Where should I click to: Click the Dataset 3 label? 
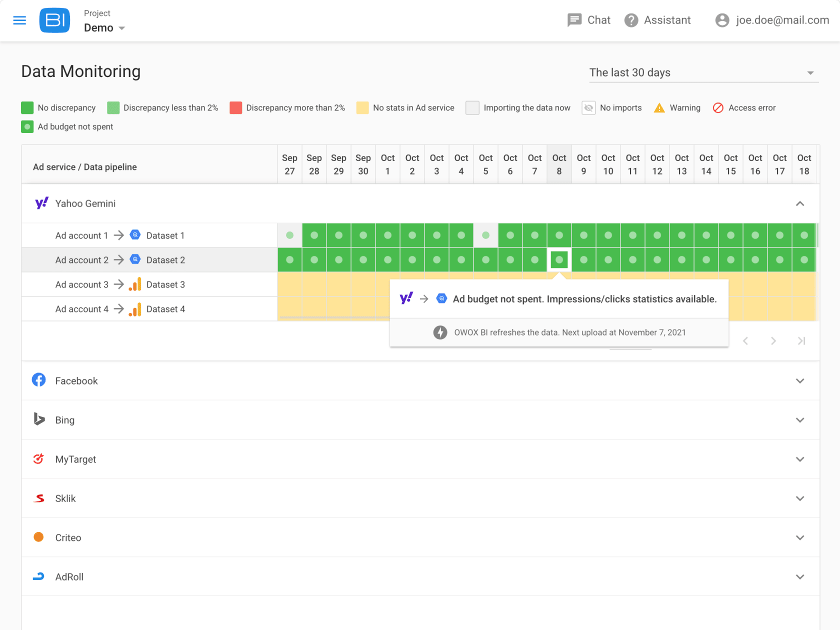tap(165, 284)
